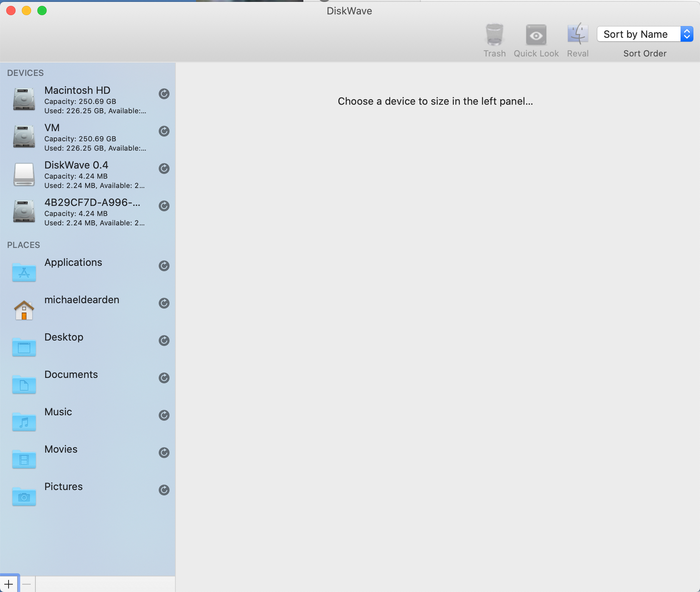Choose the Documents place label
This screenshot has height=592, width=700.
(71, 374)
